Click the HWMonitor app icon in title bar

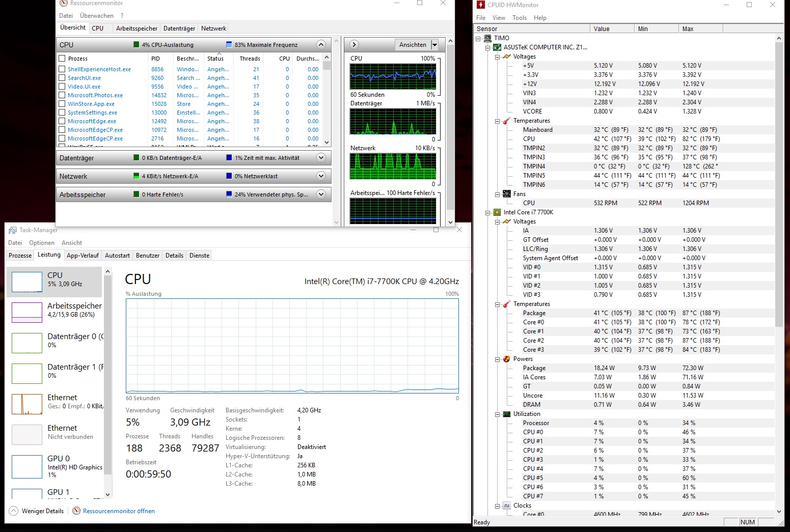click(480, 5)
